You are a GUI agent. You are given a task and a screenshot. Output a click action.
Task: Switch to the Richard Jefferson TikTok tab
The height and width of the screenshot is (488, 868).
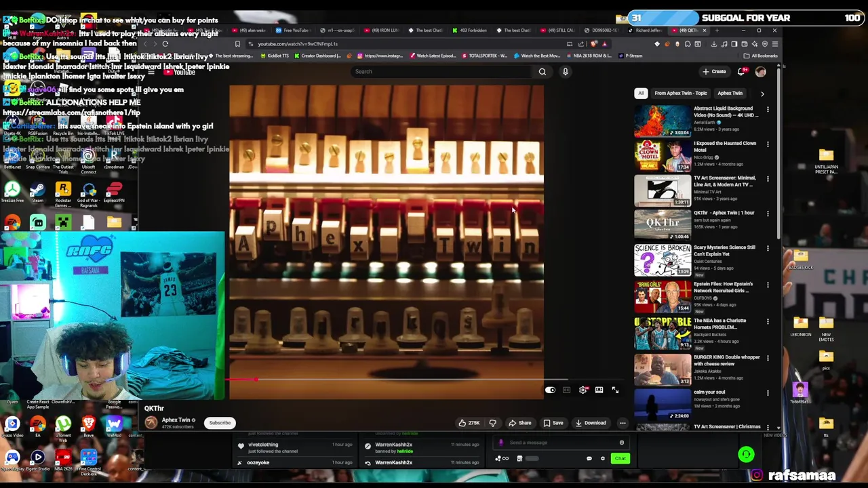point(646,30)
